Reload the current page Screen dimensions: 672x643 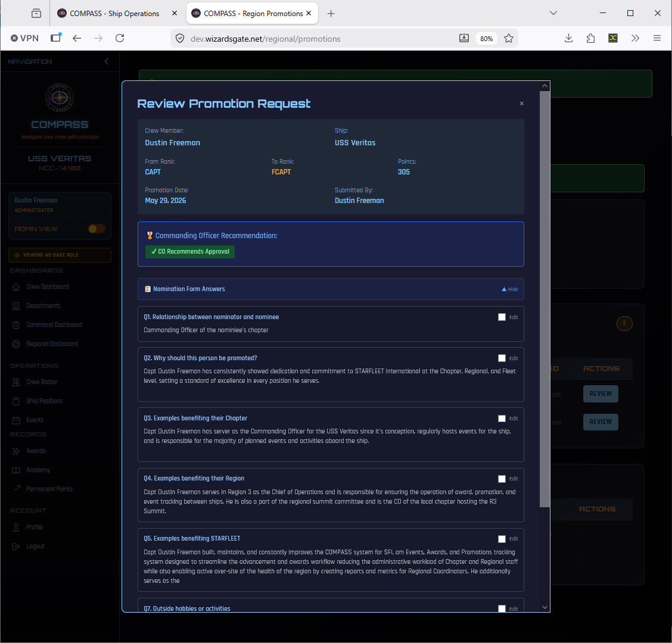[120, 38]
